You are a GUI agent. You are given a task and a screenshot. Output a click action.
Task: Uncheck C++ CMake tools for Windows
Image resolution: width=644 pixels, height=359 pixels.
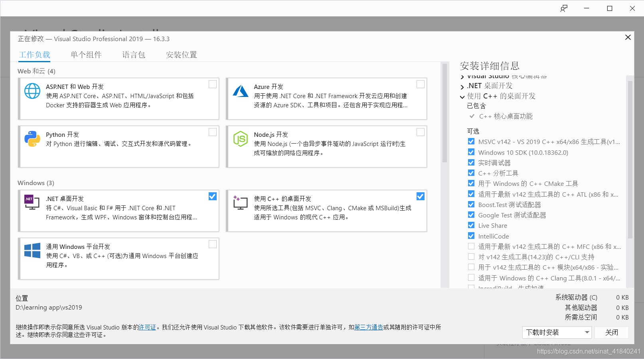click(471, 183)
